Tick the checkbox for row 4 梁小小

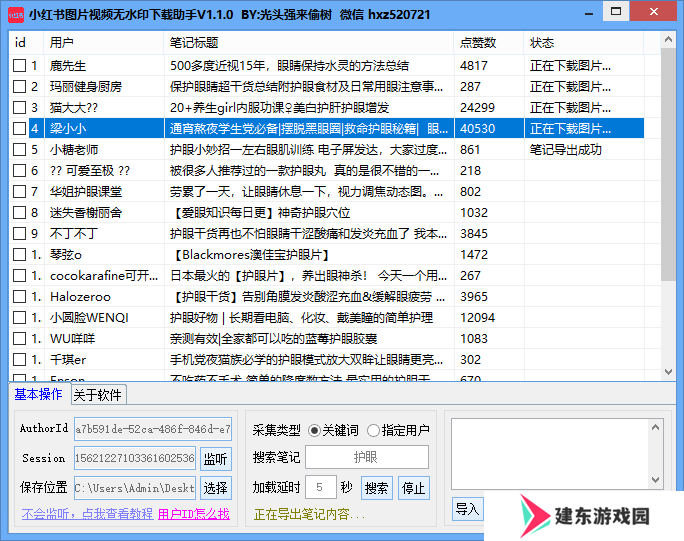(19, 128)
